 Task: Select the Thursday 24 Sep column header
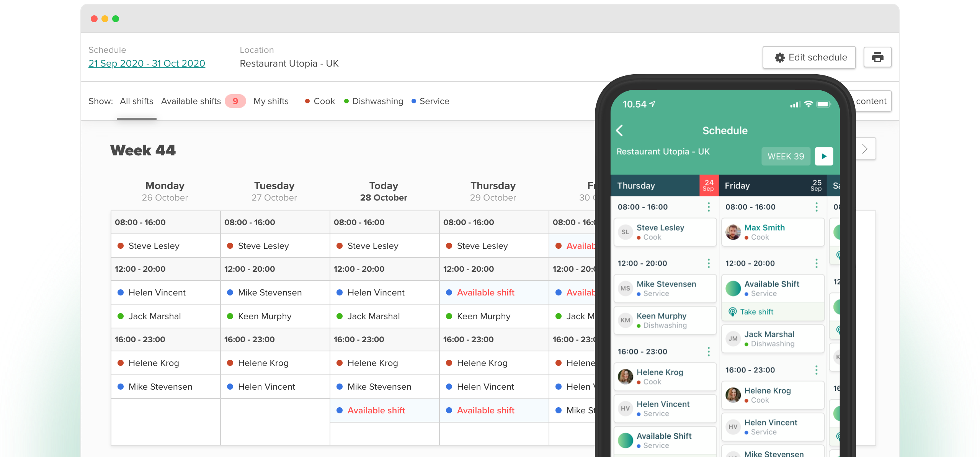[x=665, y=186]
